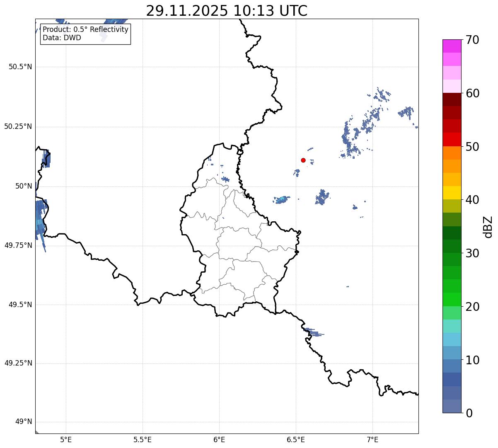Viewport: 498px width, 448px height.
Task: Click the '6.5°E' longitude label
Action: 296,439
